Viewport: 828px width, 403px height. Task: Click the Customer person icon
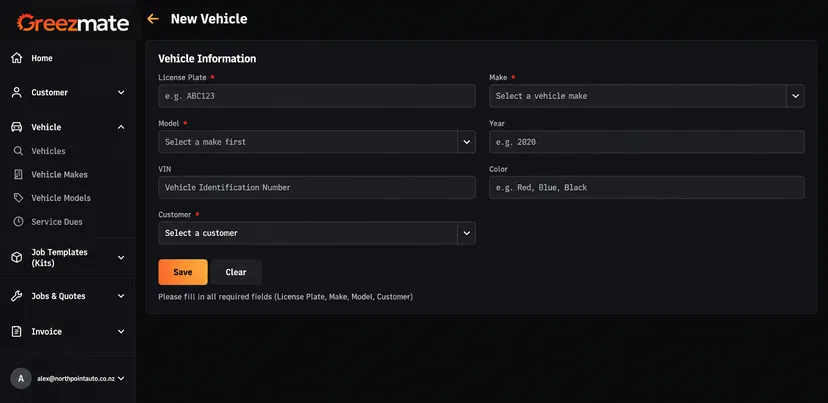point(17,92)
